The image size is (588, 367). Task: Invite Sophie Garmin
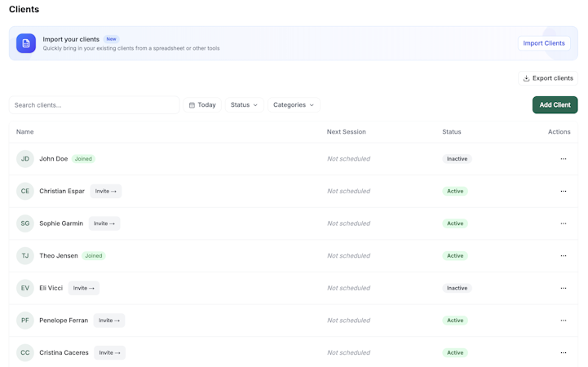(104, 223)
